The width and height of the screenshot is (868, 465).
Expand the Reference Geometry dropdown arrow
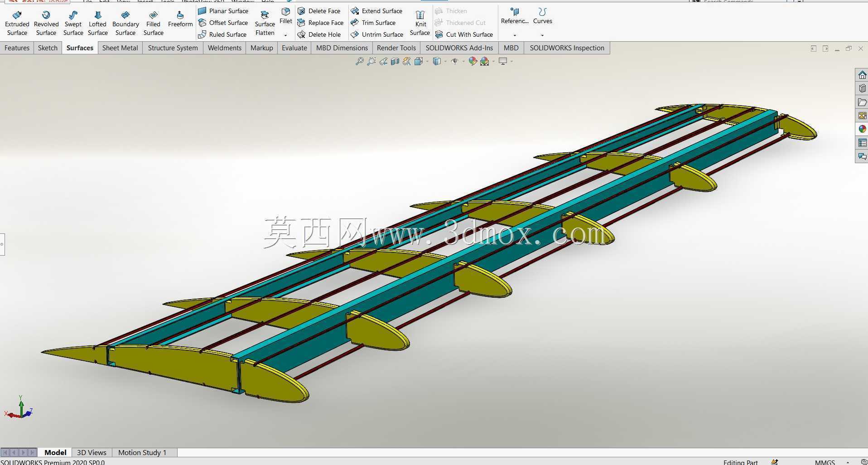(x=515, y=35)
